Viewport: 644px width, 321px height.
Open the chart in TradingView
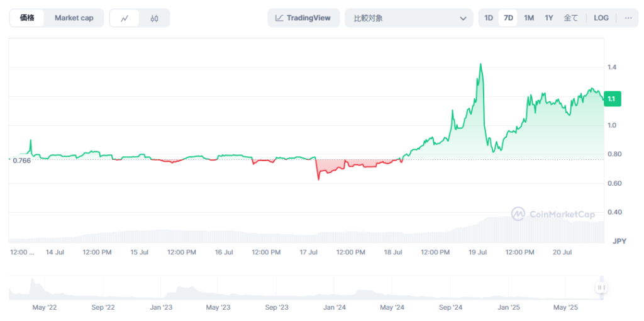303,18
